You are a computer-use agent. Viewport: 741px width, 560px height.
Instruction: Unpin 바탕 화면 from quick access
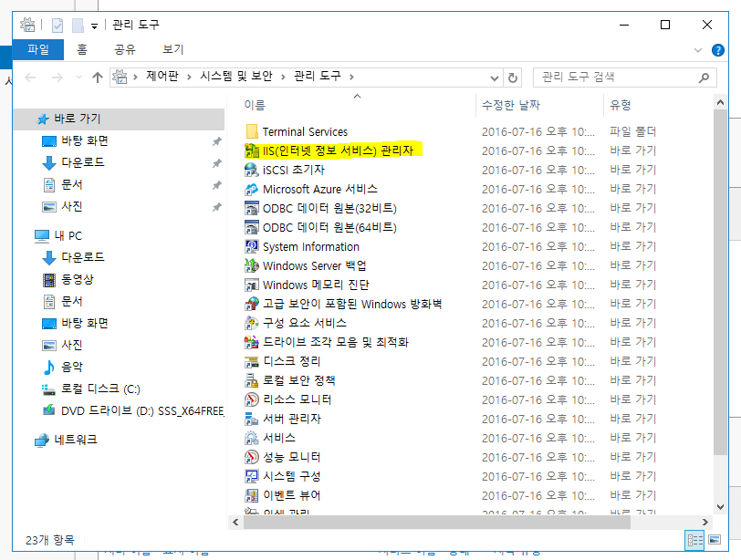[x=217, y=141]
